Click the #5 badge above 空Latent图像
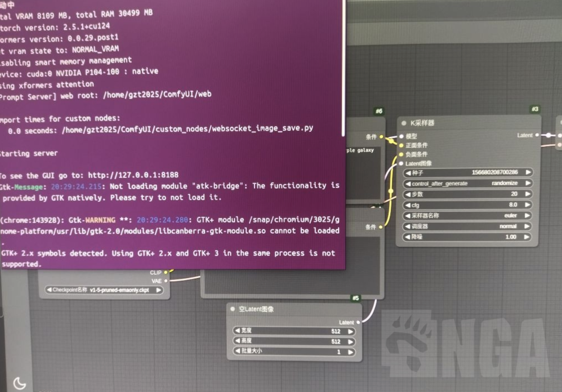Viewport: 562px width, 392px height. [x=356, y=298]
